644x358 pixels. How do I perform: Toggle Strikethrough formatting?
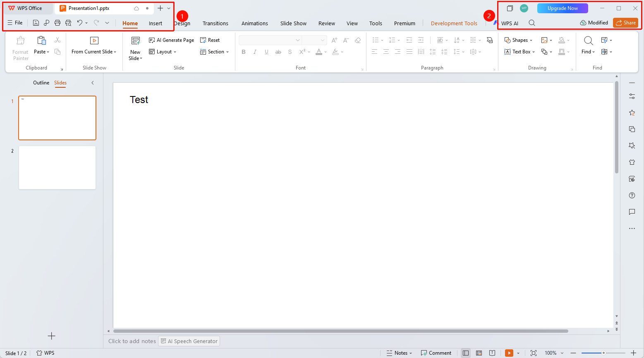pyautogui.click(x=278, y=52)
